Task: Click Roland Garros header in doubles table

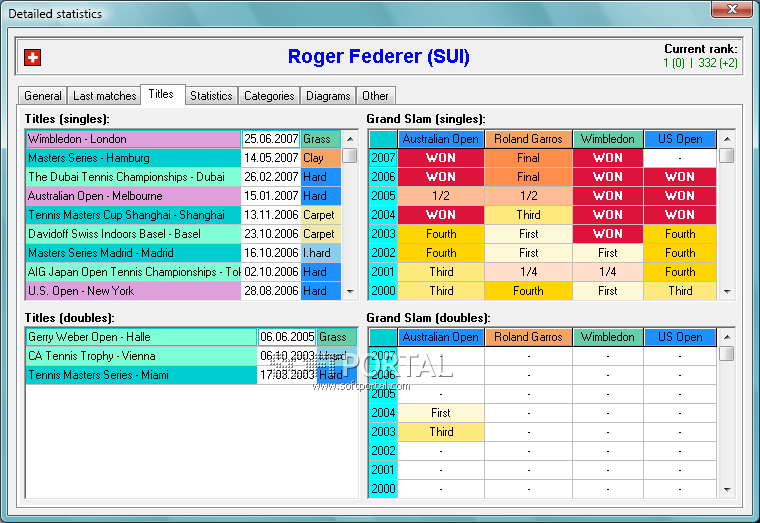Action: click(x=528, y=337)
